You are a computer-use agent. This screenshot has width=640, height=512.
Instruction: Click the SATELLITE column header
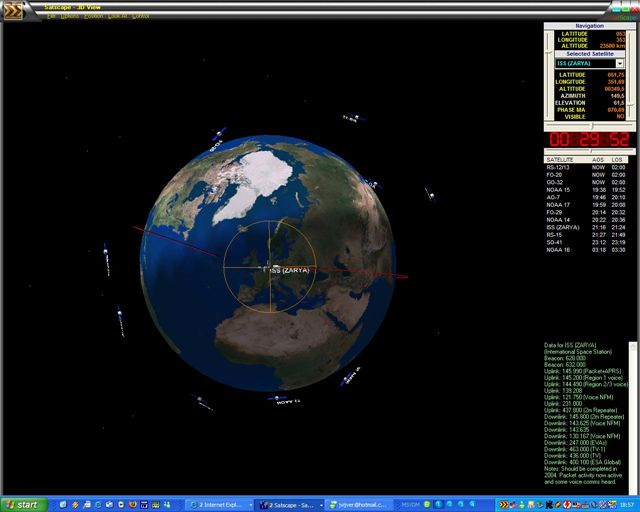(560, 159)
